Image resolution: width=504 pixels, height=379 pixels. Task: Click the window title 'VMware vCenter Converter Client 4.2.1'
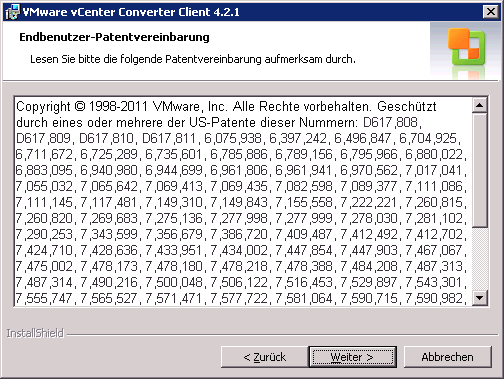pos(131,12)
